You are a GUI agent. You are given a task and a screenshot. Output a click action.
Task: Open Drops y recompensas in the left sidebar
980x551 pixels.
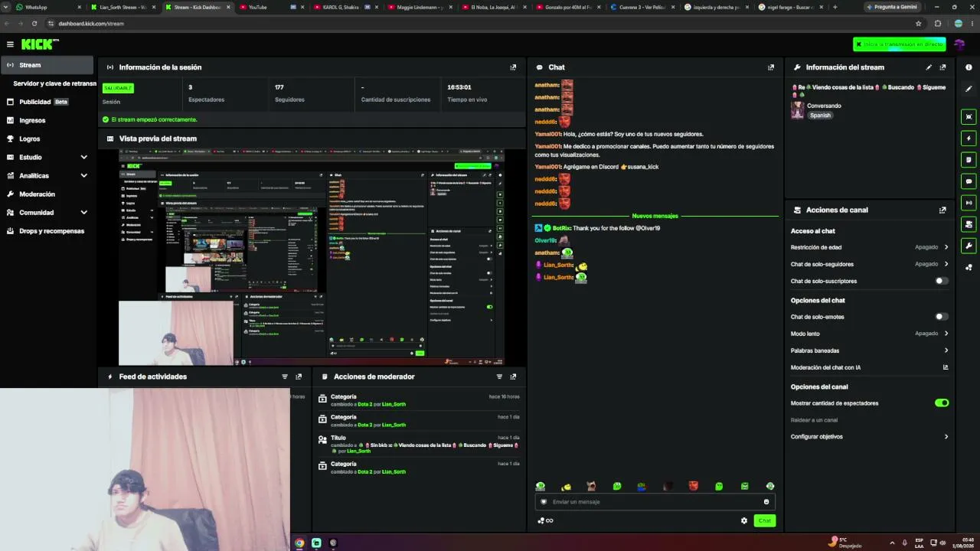(x=47, y=230)
